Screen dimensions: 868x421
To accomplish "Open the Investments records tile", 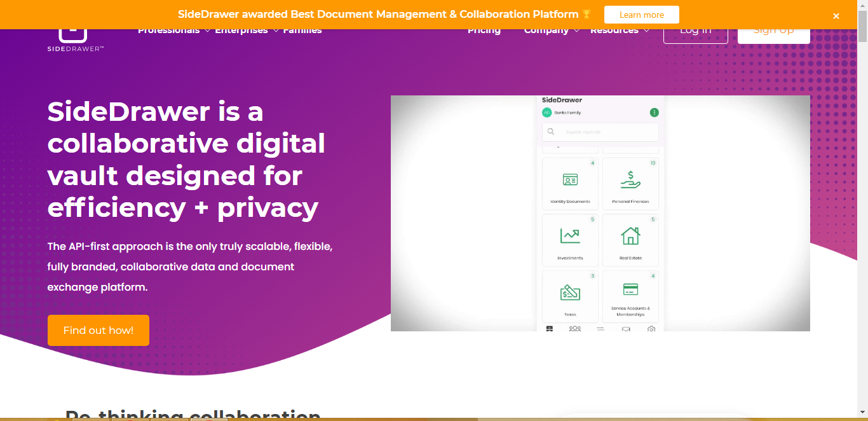I will pos(569,240).
